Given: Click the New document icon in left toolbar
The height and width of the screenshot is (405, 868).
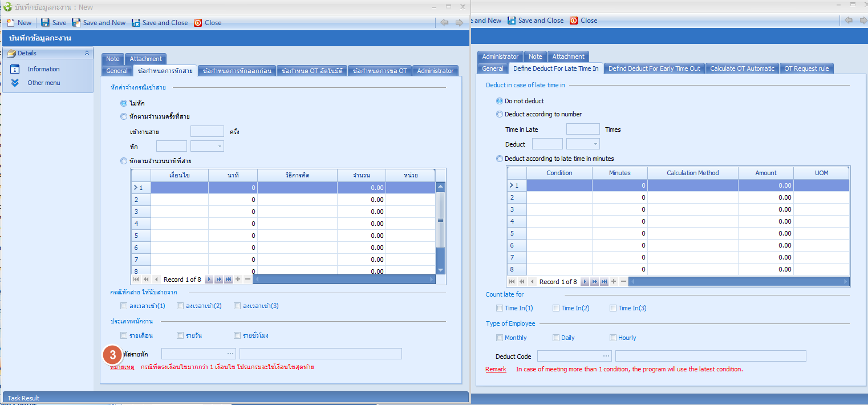Looking at the screenshot, I should (x=10, y=23).
